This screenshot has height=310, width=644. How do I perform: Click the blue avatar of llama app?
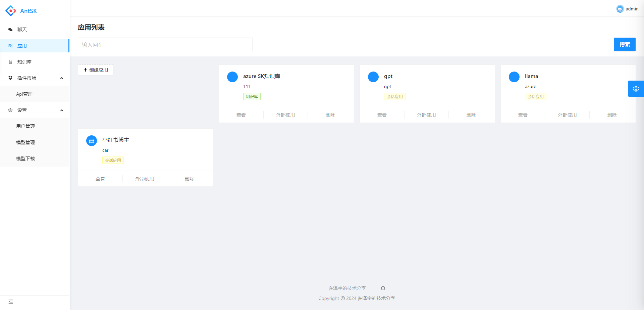[x=514, y=77]
